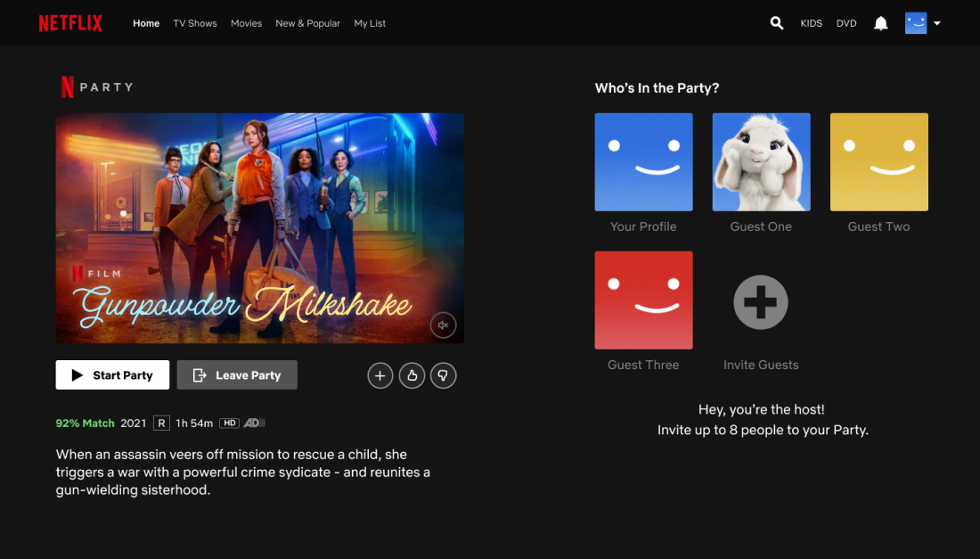Click the Gunpowder Milkshake poster image

coord(259,227)
